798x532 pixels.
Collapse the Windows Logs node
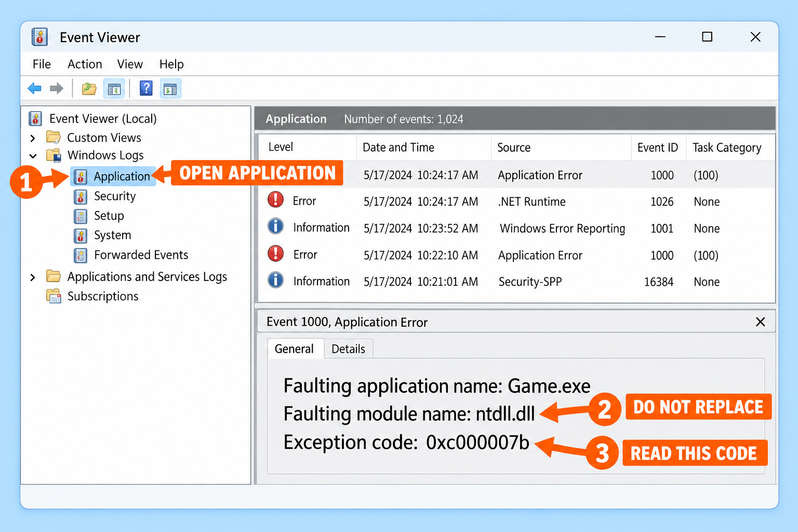pos(33,156)
